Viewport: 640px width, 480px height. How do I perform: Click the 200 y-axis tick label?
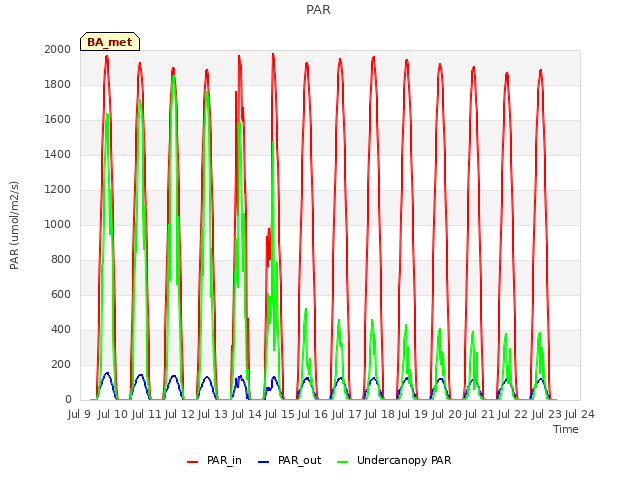click(x=61, y=364)
